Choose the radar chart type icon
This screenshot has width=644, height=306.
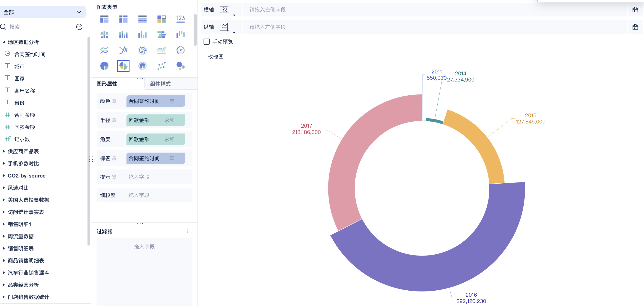(x=142, y=50)
